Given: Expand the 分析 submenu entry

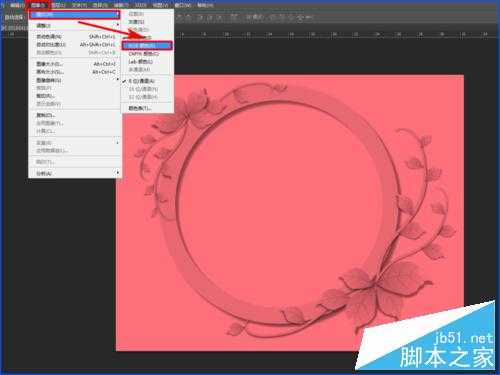Looking at the screenshot, I should [74, 173].
